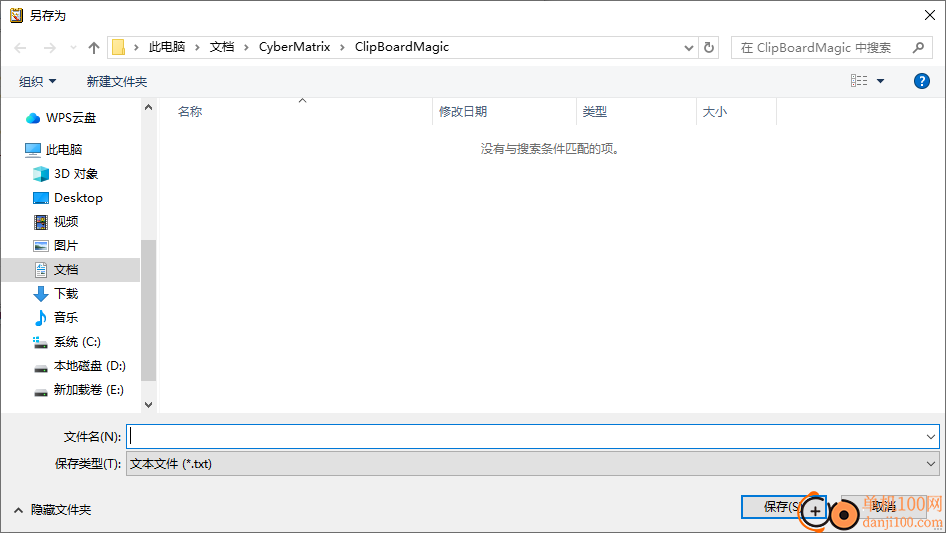Image resolution: width=946 pixels, height=533 pixels.
Task: Click the folder icon in address bar
Action: [119, 47]
